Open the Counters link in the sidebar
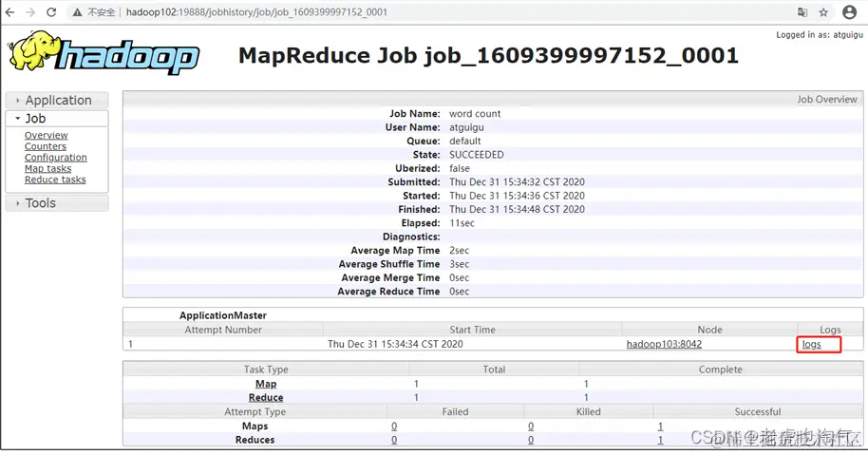 click(46, 146)
